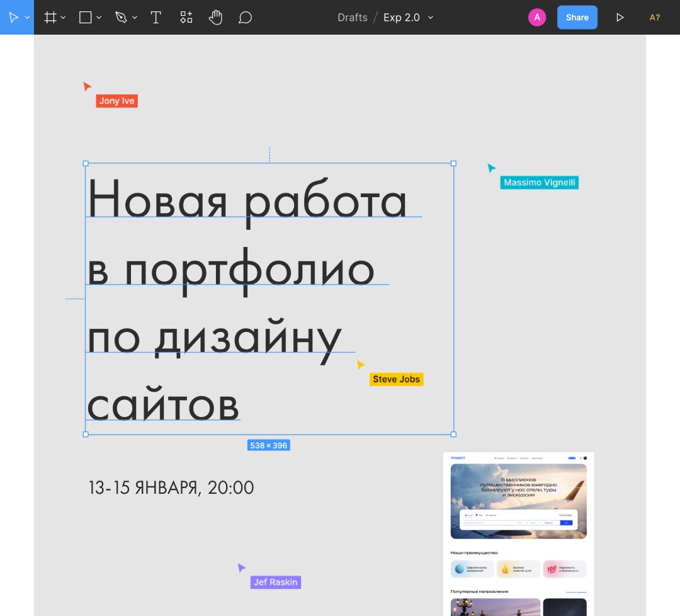This screenshot has height=616, width=680.
Task: Open the Move tool options chevron
Action: click(27, 18)
